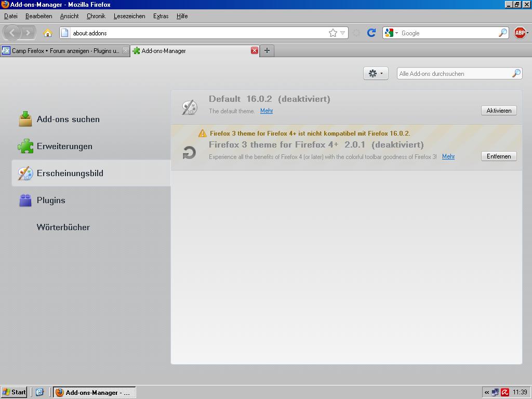Open the home page via house icon
The height and width of the screenshot is (399, 532).
(48, 33)
